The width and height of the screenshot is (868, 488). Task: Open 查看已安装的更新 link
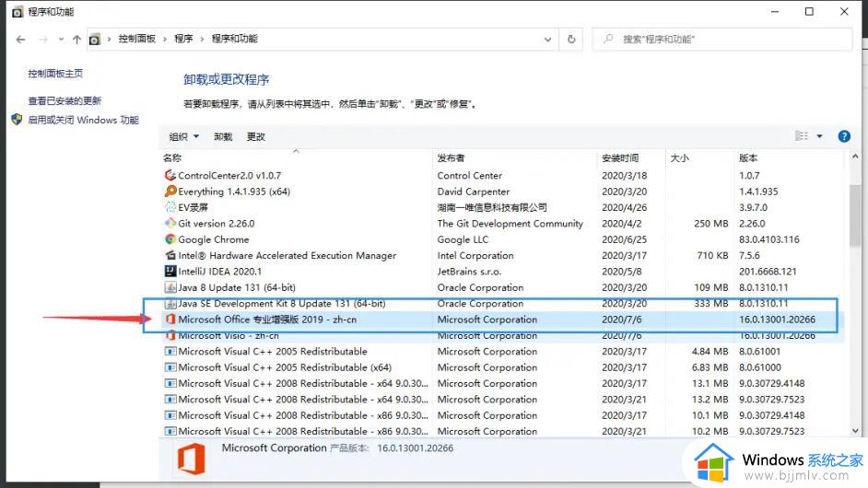coord(65,100)
